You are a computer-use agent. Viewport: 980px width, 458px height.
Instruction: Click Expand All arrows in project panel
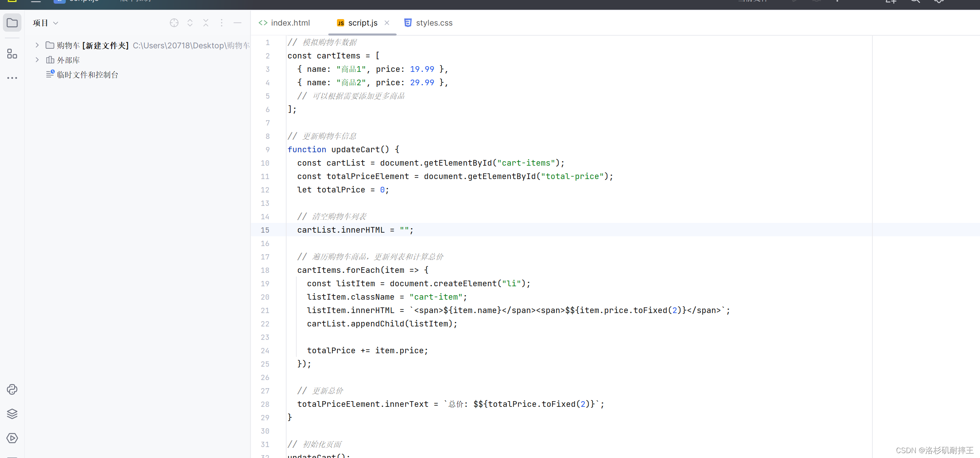pos(190,23)
